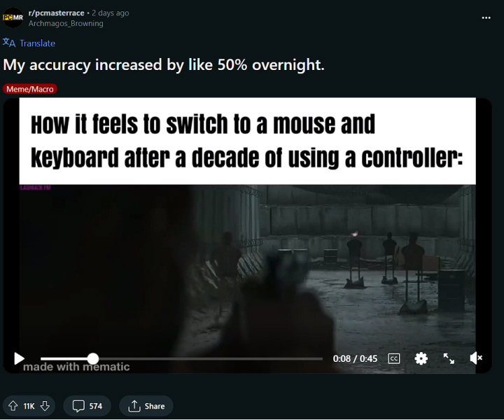Toggle closed captions on the video

(x=393, y=358)
